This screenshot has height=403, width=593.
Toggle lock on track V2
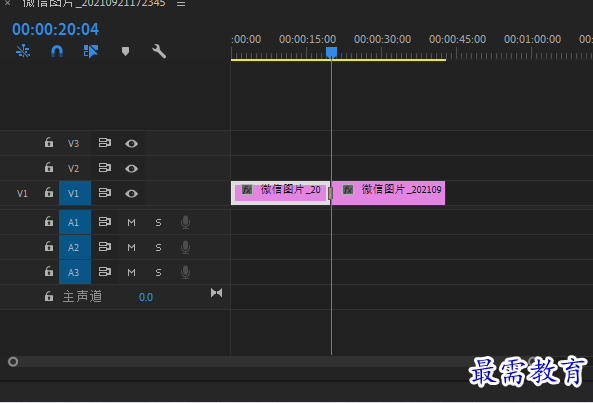point(49,167)
